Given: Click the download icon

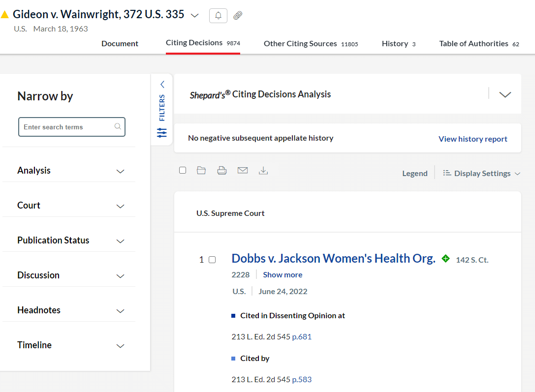Looking at the screenshot, I should coord(263,171).
